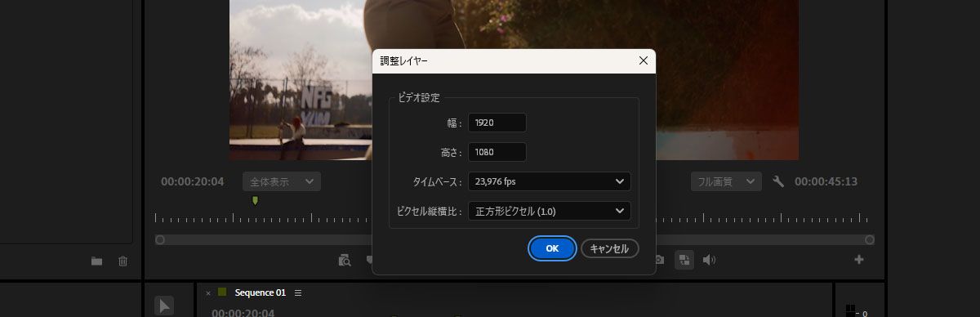Click the キャンセル button
The image size is (980, 317).
click(609, 248)
